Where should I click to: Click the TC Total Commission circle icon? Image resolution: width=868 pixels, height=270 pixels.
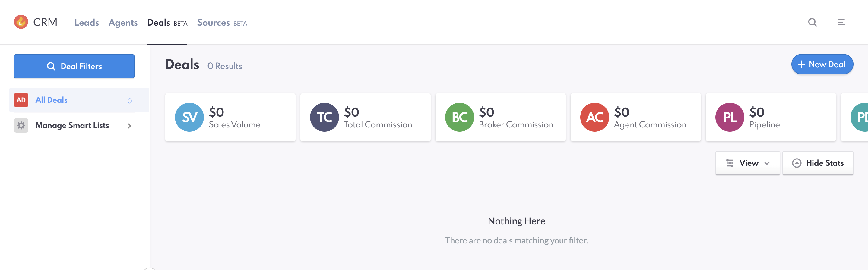click(325, 117)
